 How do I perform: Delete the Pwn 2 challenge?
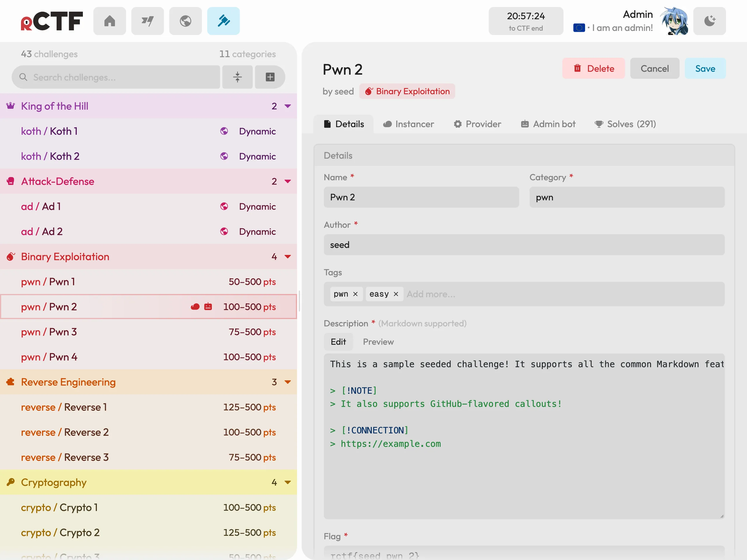(593, 68)
